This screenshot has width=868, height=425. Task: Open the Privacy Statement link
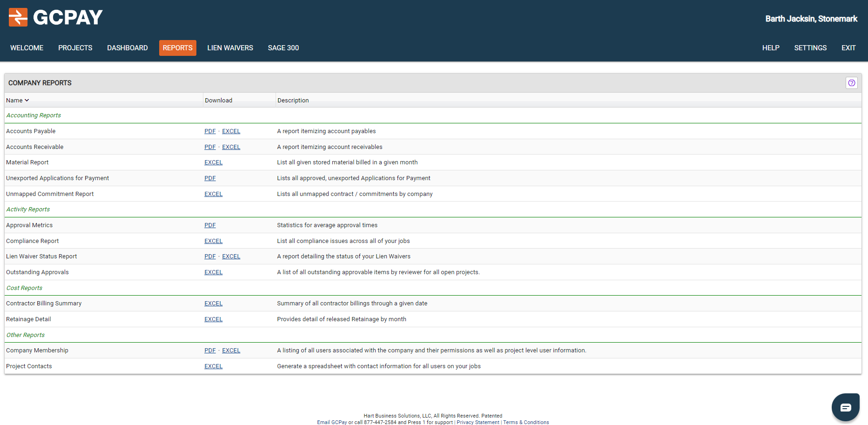pyautogui.click(x=478, y=423)
